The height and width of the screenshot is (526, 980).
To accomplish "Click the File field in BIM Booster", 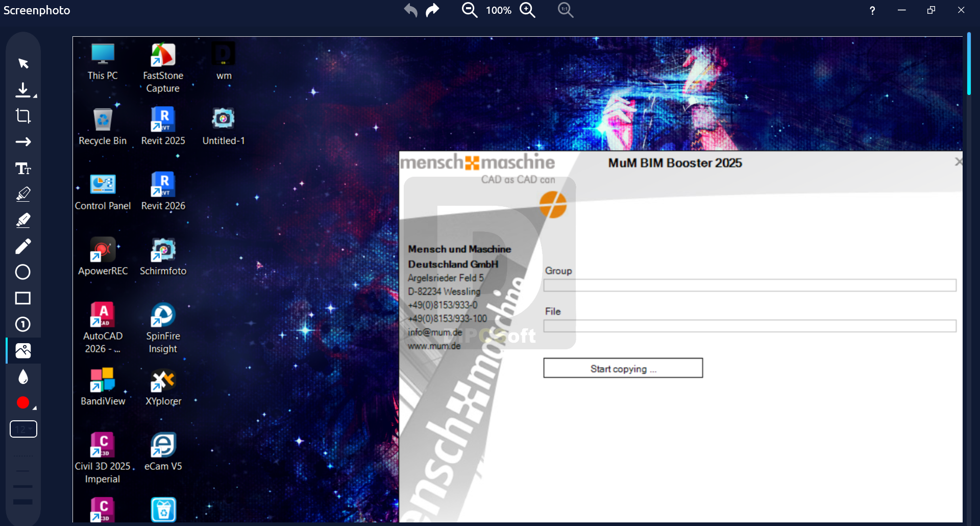I will 750,326.
